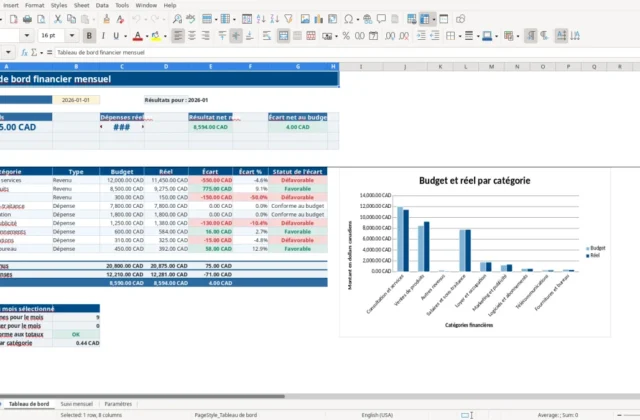Click column J header
This screenshot has width=640, height=420.
405,66
